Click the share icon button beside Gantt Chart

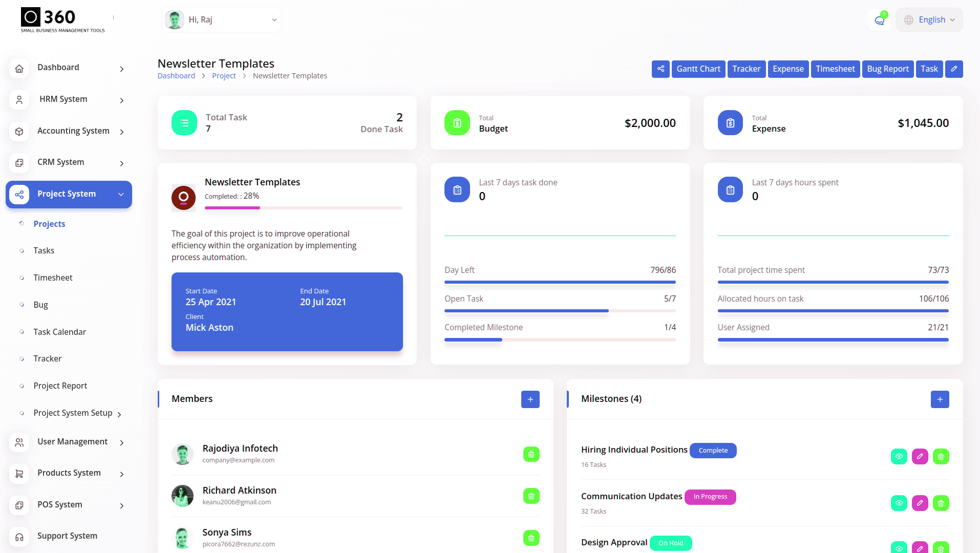tap(661, 69)
